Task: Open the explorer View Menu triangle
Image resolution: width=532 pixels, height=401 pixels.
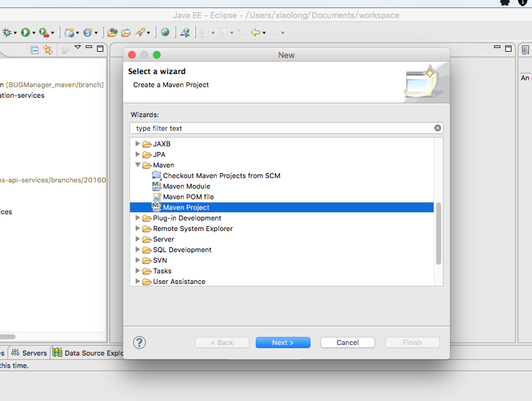Action: click(x=78, y=47)
